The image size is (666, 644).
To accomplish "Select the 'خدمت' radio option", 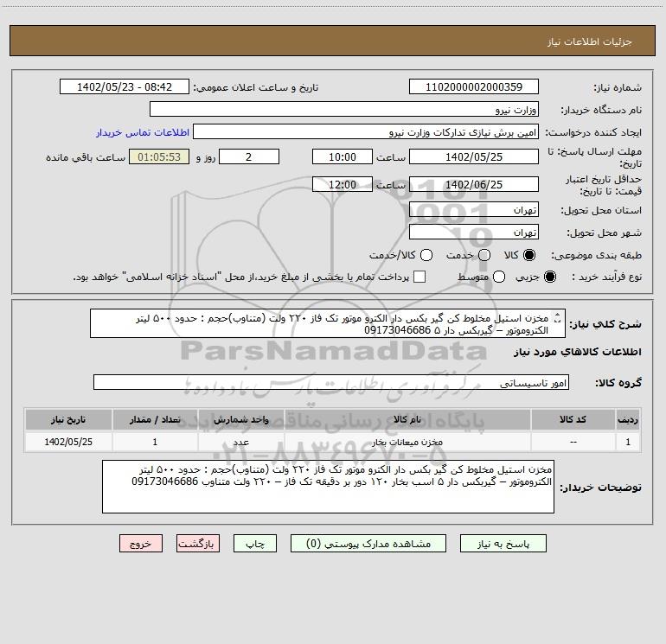I will click(484, 255).
